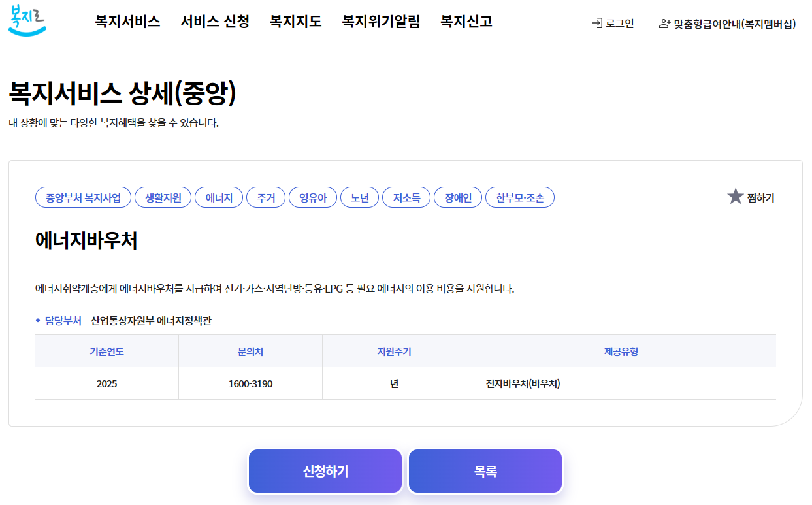Click the 맞춤형급여안내 person icon

665,24
